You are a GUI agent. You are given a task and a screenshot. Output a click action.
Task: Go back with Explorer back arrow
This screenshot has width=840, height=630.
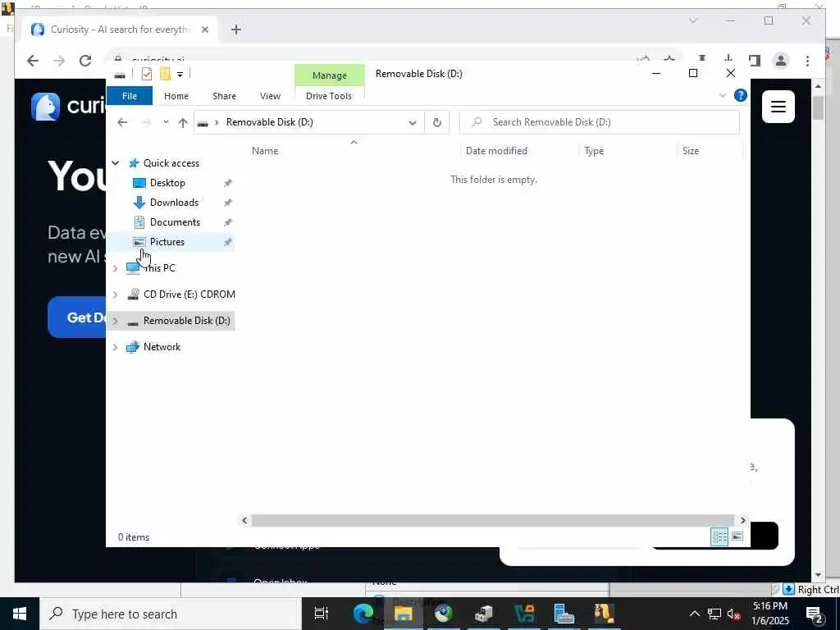click(122, 122)
